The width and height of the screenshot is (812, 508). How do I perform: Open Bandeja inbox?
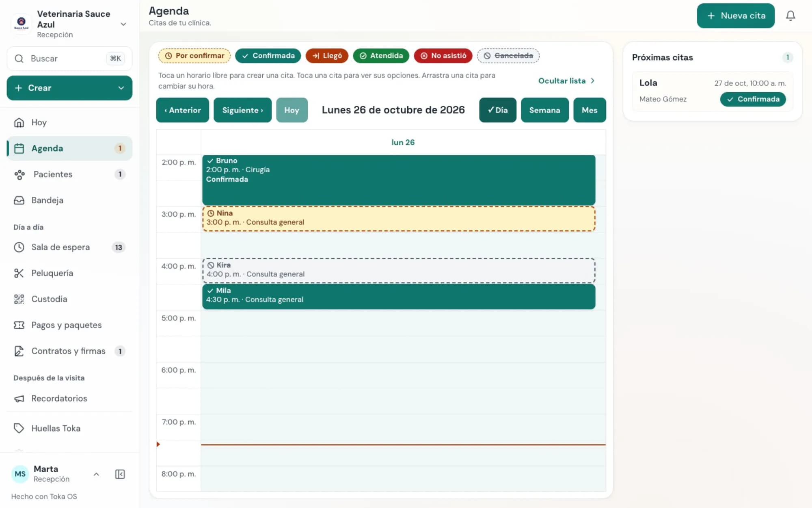pyautogui.click(x=69, y=200)
